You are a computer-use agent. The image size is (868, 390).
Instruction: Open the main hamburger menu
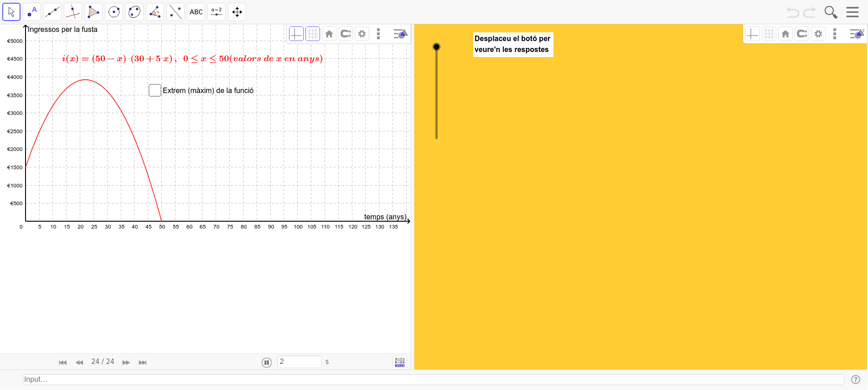tap(852, 12)
